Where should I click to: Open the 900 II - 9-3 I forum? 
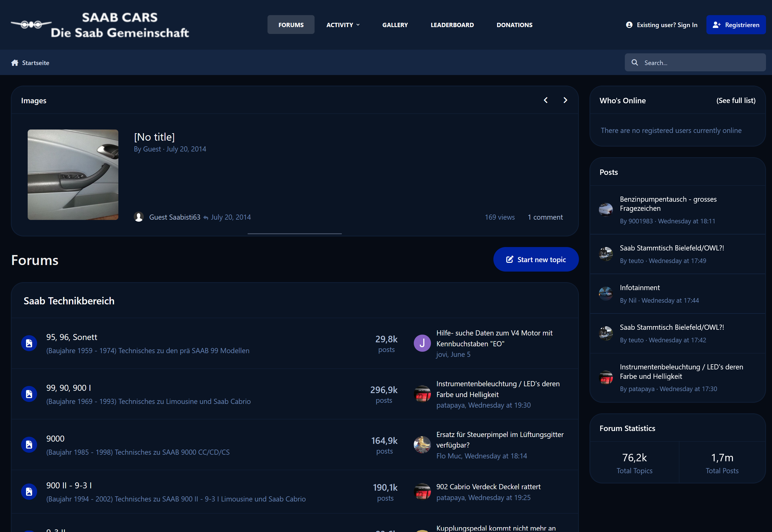69,485
